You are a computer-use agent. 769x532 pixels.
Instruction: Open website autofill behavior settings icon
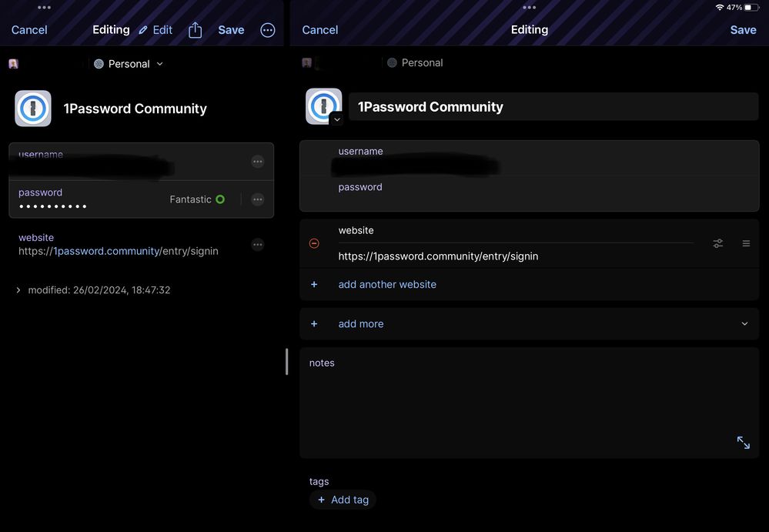tap(717, 243)
